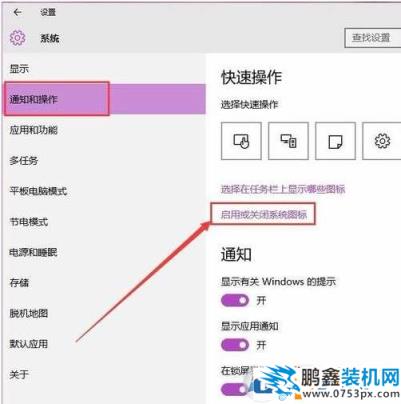Open 默认应用 settings page
Viewport: 401px width, 404px height.
click(29, 344)
